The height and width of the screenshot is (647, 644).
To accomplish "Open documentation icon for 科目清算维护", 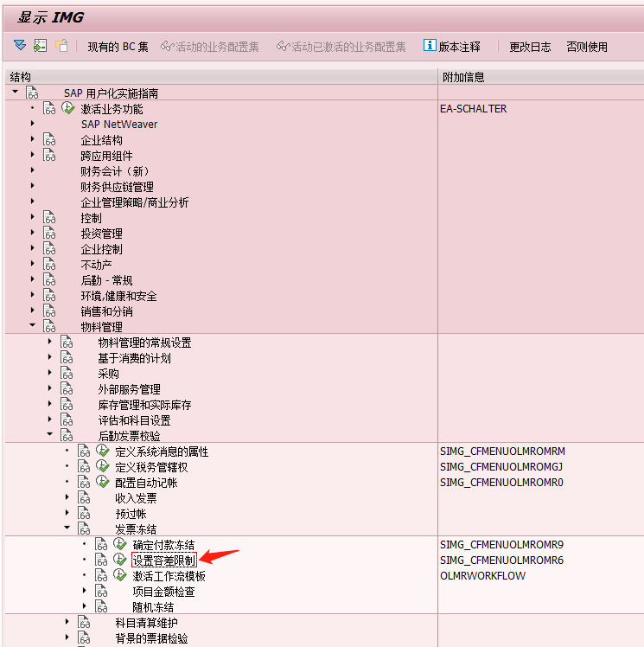I will coord(84,622).
